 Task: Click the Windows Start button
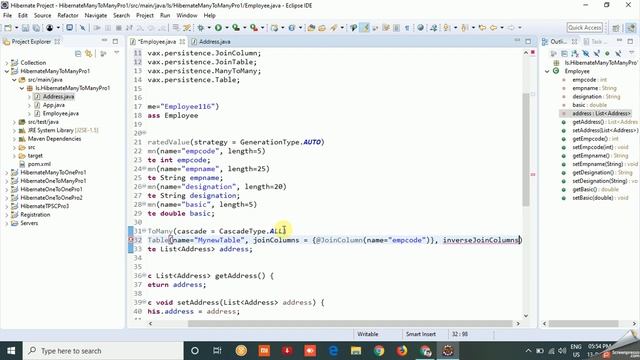click(x=11, y=351)
